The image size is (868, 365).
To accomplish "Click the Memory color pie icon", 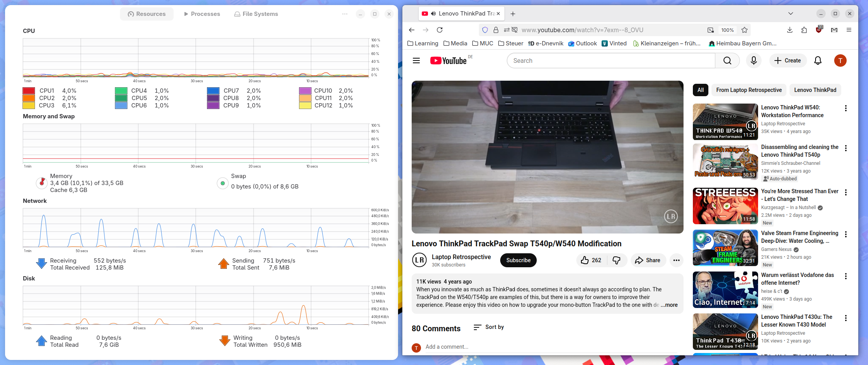I will click(42, 183).
